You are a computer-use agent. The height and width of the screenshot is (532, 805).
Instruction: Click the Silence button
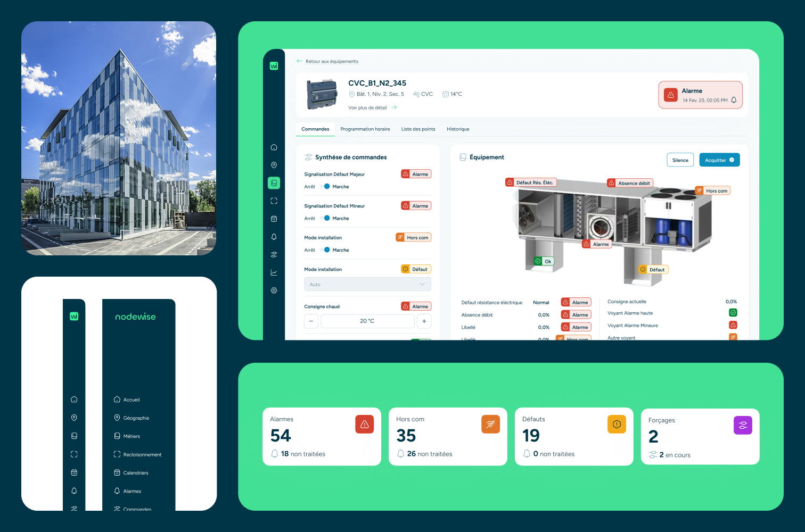pos(680,160)
